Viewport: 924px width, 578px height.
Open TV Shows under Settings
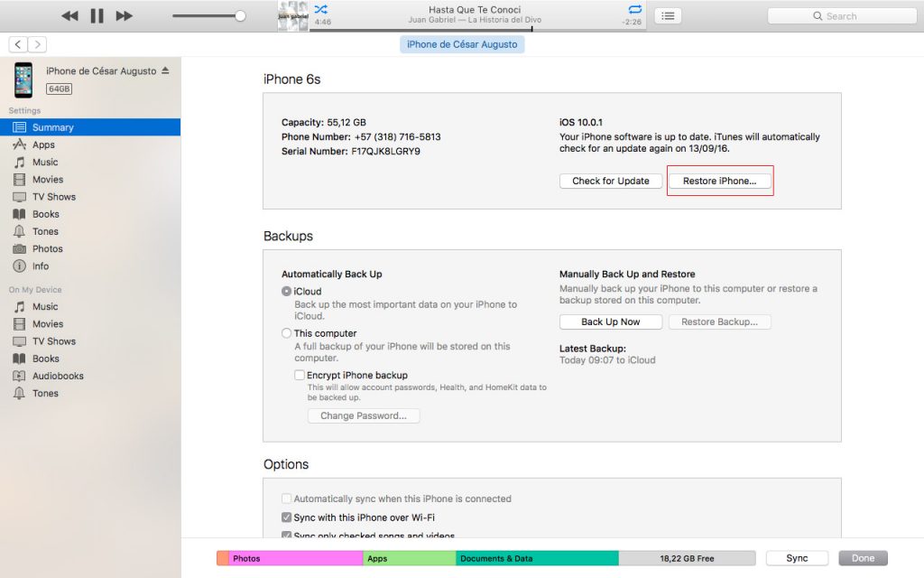click(x=90, y=197)
